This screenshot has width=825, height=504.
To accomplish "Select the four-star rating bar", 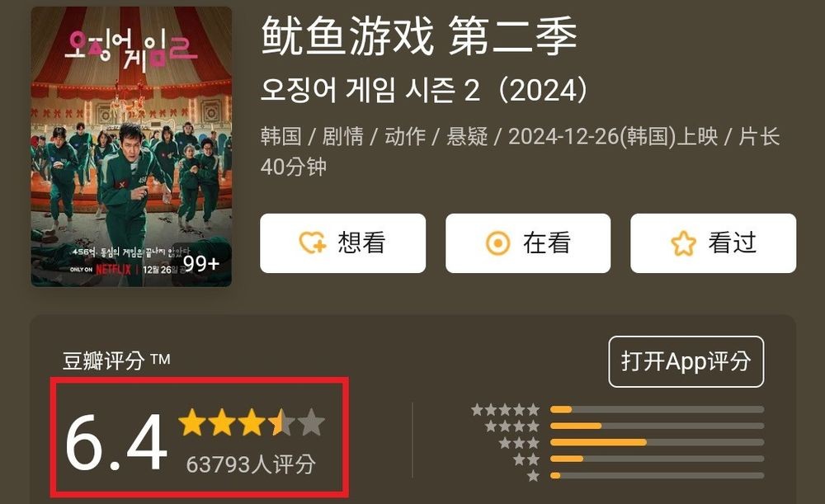I will (x=657, y=426).
